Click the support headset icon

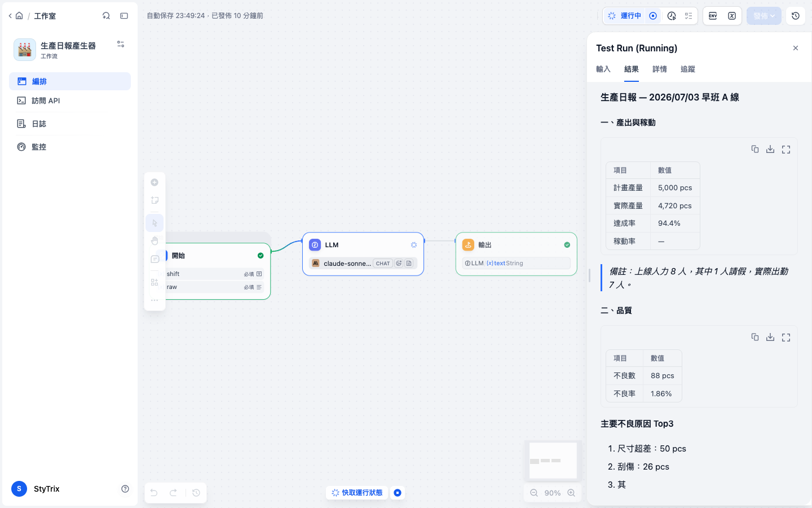coord(106,16)
